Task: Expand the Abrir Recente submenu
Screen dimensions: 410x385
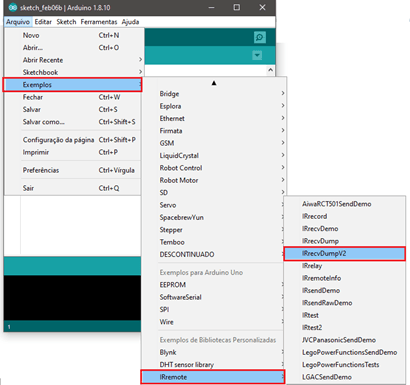Action: [x=73, y=60]
